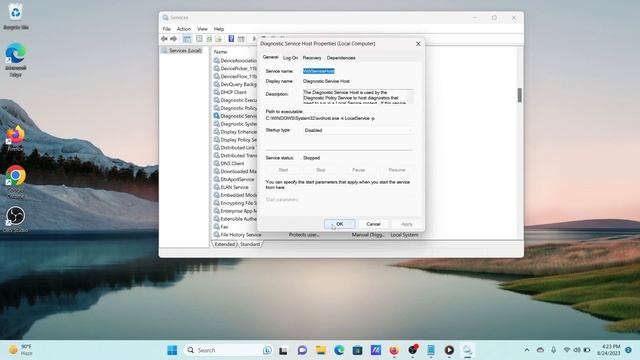Click the Start parameters input field
The image size is (640, 360).
(x=358, y=200)
